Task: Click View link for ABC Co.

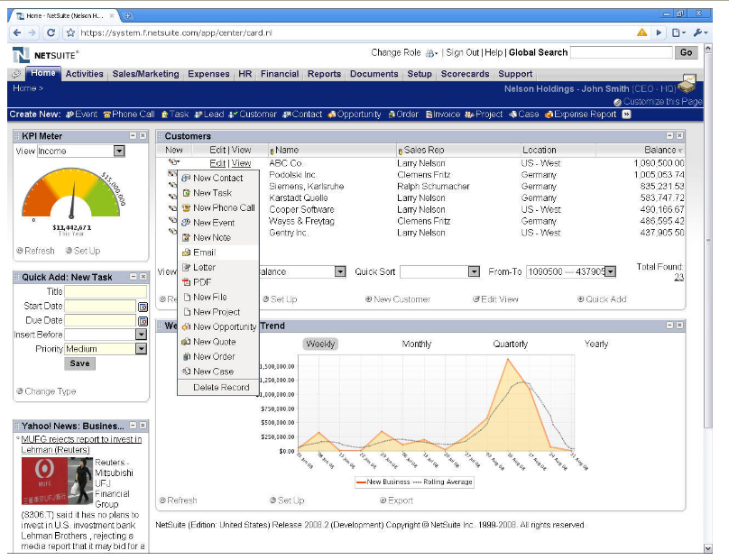Action: (x=241, y=163)
